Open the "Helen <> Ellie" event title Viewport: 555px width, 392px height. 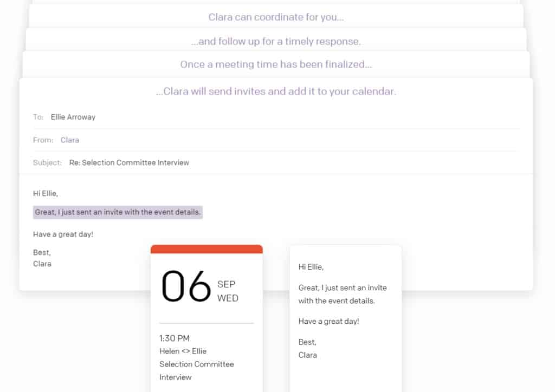[x=183, y=351]
